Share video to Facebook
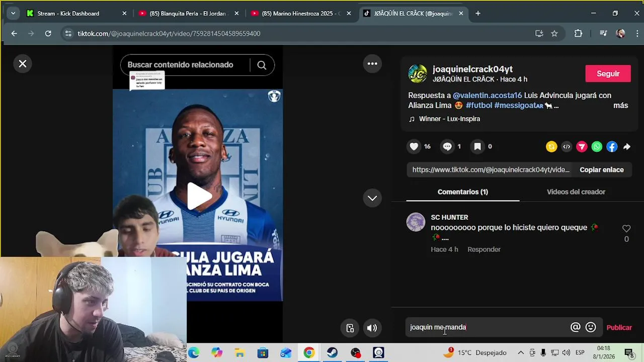This screenshot has width=644, height=362. tap(612, 147)
